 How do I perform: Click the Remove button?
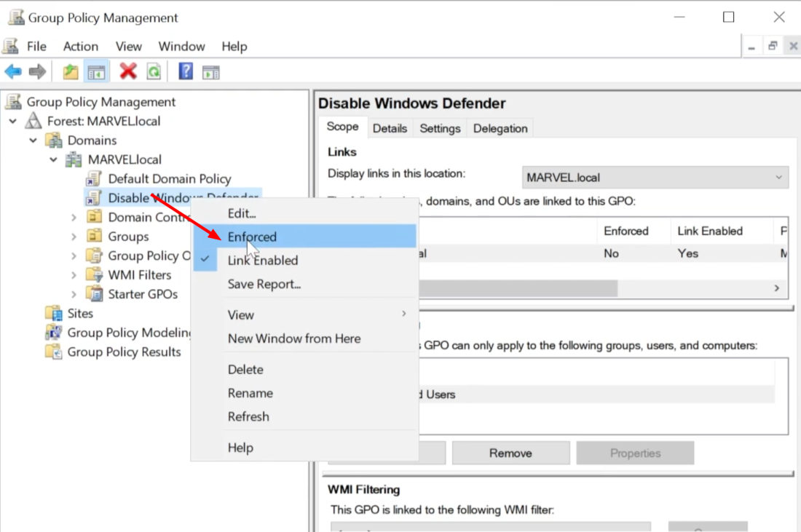[x=510, y=453]
